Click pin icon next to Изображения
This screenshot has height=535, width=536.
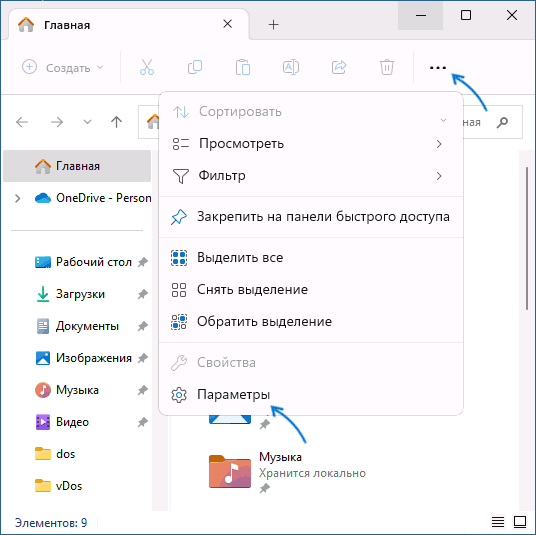coord(143,358)
